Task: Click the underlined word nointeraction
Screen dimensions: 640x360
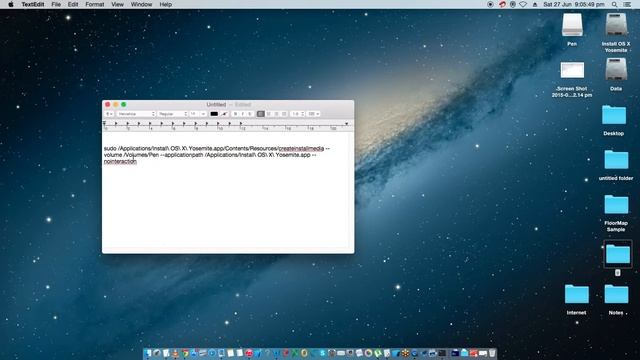Action: tap(120, 162)
